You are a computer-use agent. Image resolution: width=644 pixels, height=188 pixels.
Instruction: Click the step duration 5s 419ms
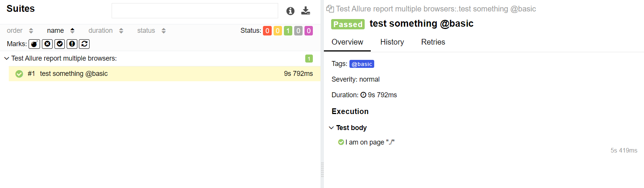tap(624, 151)
